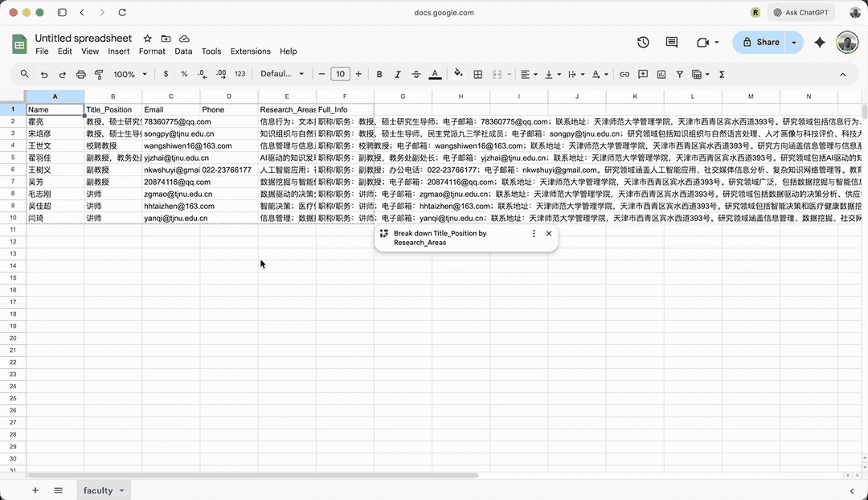Star the Untitled spreadsheet document

(x=147, y=39)
